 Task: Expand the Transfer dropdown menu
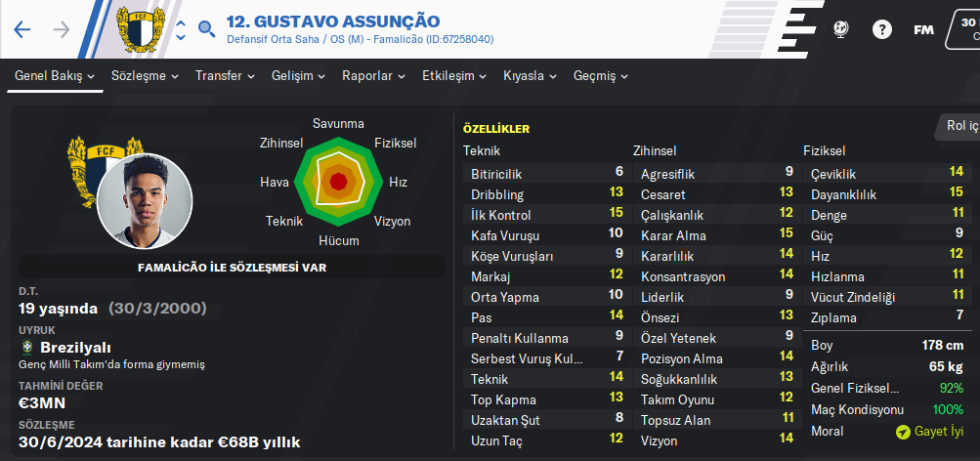point(225,76)
